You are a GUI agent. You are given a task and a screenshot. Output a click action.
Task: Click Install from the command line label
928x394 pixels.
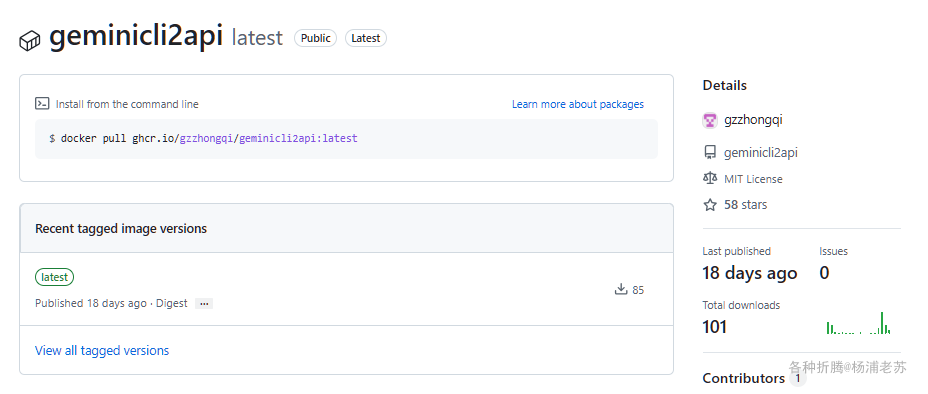point(127,104)
